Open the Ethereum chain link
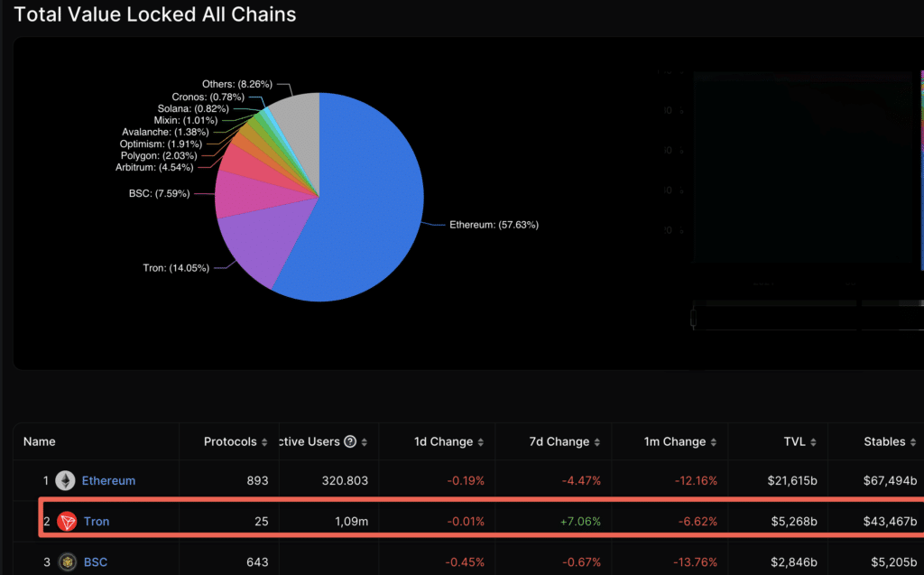The image size is (924, 575). click(108, 480)
